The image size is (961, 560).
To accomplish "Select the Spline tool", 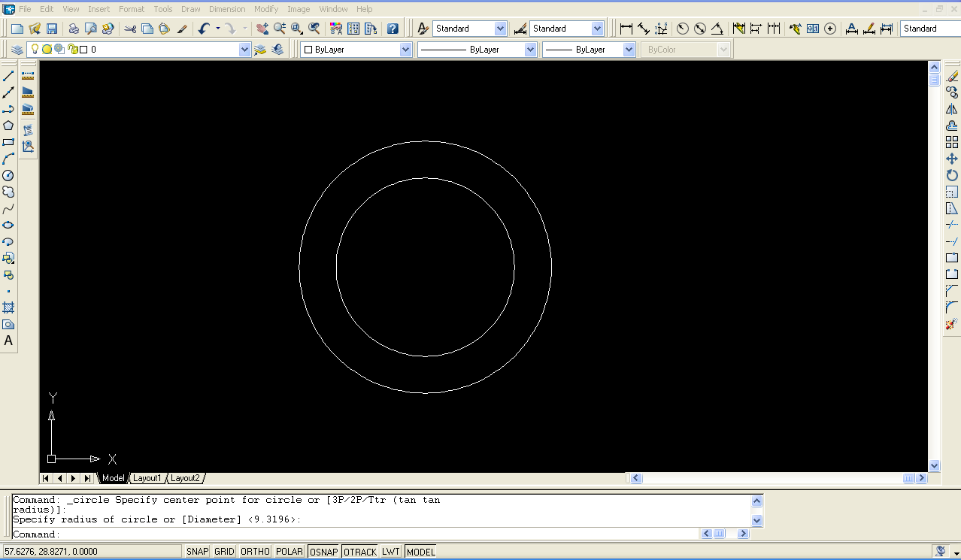I will pyautogui.click(x=8, y=208).
